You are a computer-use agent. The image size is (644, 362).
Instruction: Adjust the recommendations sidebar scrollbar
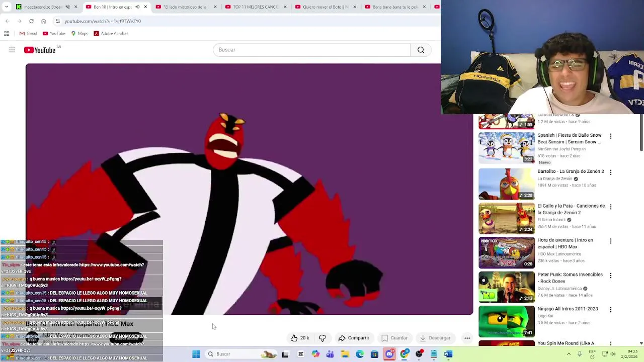(x=641, y=133)
